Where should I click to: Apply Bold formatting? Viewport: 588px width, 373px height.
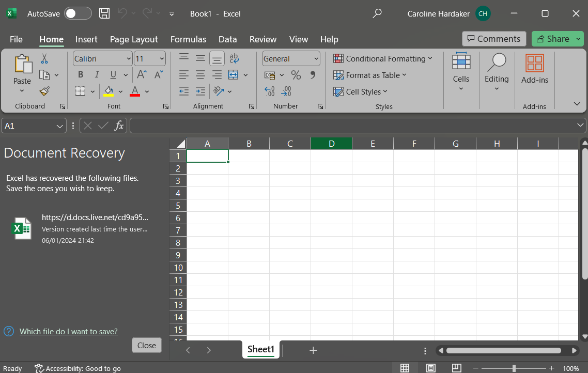click(x=81, y=75)
